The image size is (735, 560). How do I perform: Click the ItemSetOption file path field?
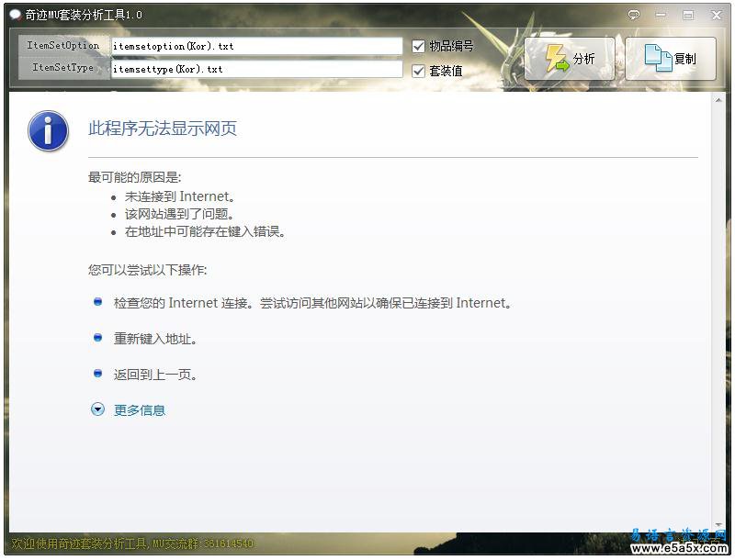click(256, 46)
